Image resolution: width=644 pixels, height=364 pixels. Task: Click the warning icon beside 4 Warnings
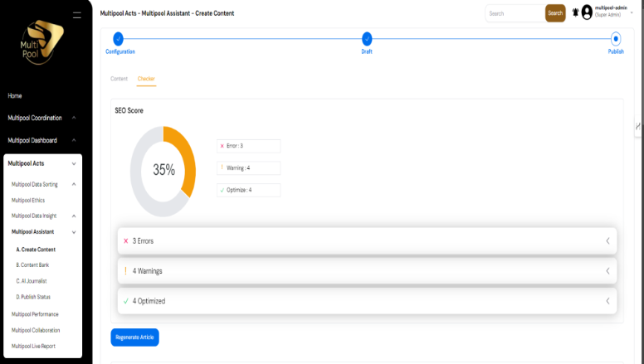[125, 271]
